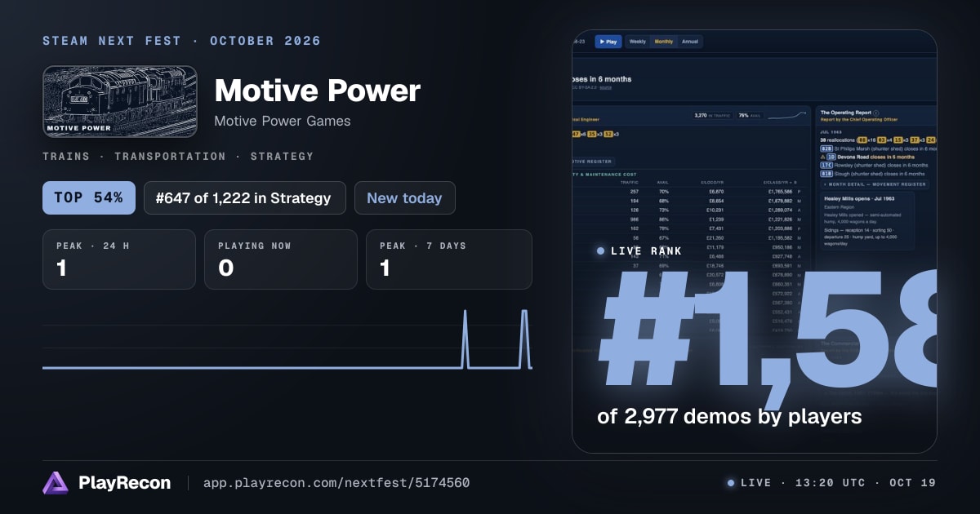Viewport: 980px width, 514px height.
Task: Click the PLAYING NOW stat card
Action: coord(281,259)
